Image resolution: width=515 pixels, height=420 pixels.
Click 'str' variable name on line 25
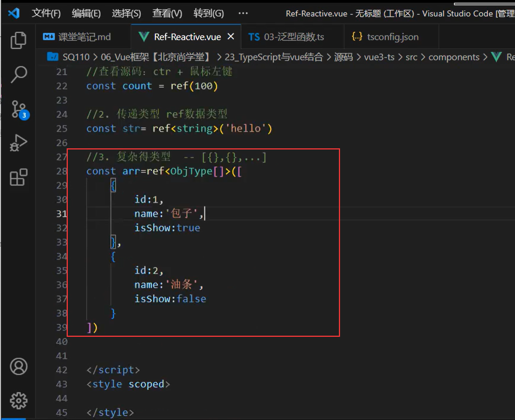click(x=132, y=128)
